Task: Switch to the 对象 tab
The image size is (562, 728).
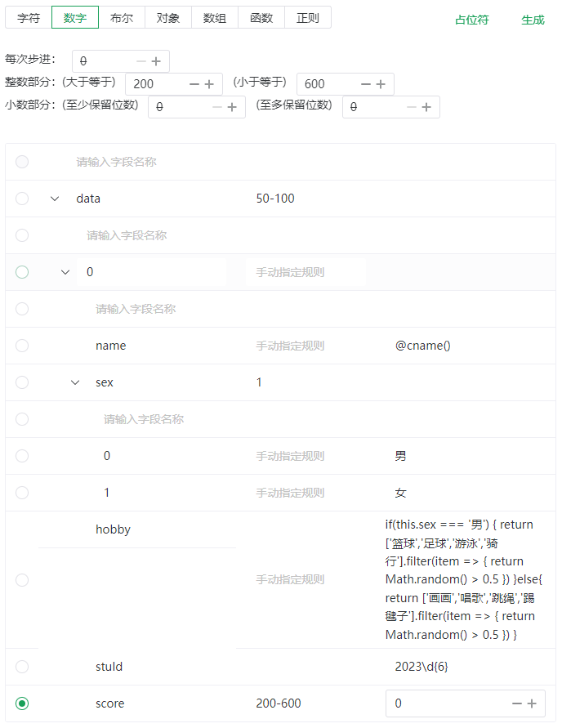Action: tap(168, 18)
